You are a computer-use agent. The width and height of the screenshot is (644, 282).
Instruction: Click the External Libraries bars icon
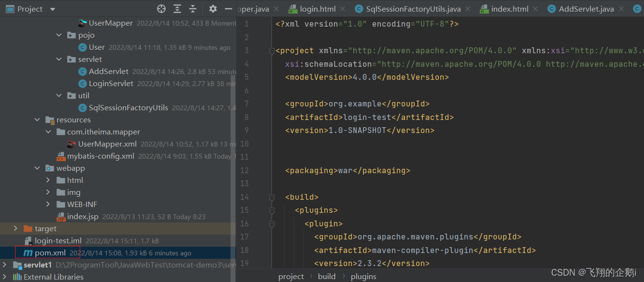17,277
